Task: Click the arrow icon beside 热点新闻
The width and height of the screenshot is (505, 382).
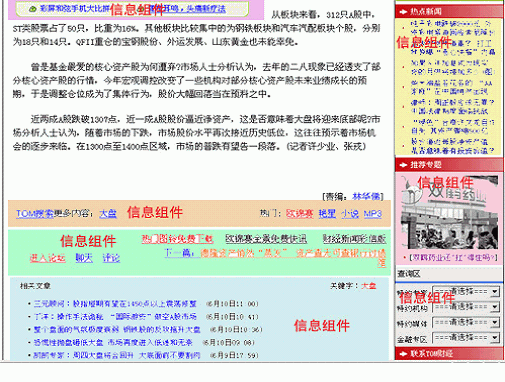Action: 403,12
